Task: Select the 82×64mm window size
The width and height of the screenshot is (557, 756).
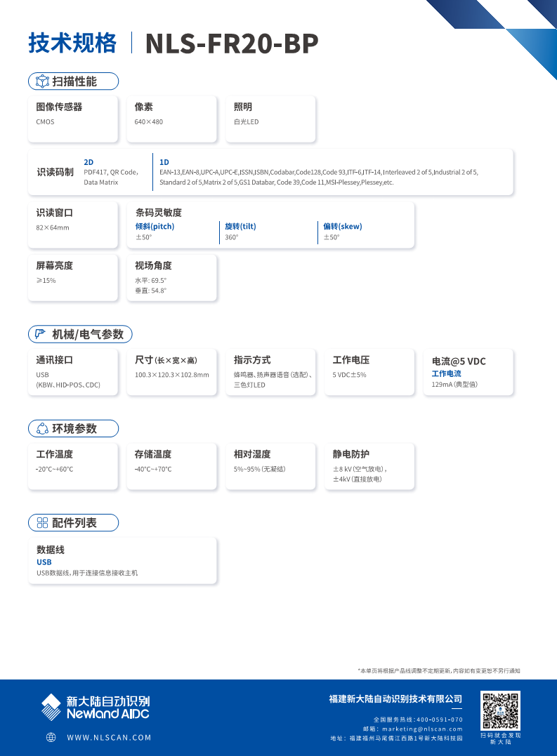Action: click(x=53, y=227)
